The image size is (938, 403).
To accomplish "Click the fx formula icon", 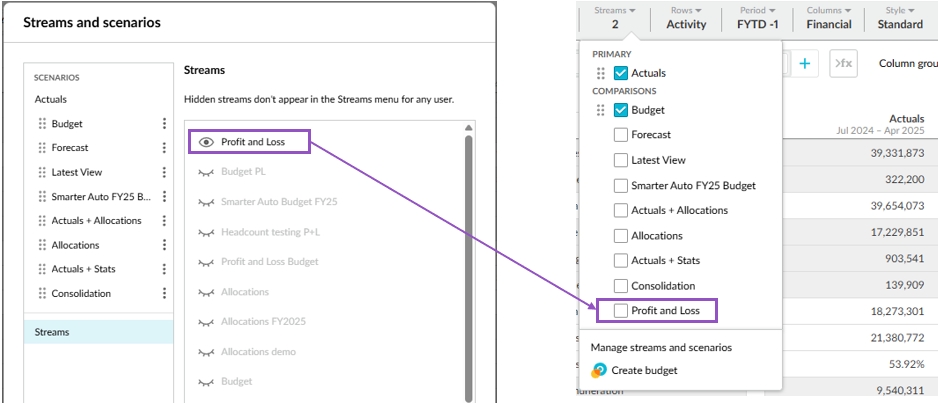I will pos(843,64).
